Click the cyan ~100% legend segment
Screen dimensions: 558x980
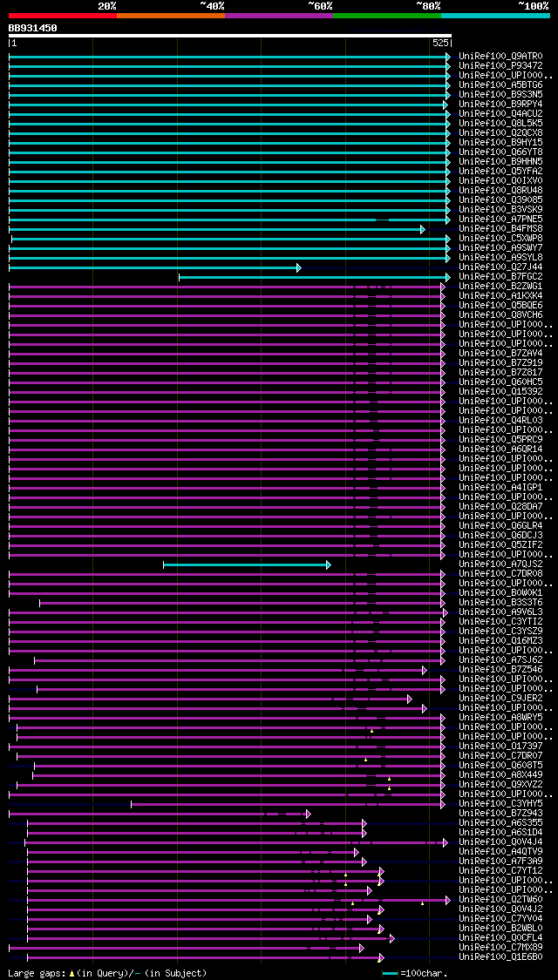(495, 15)
